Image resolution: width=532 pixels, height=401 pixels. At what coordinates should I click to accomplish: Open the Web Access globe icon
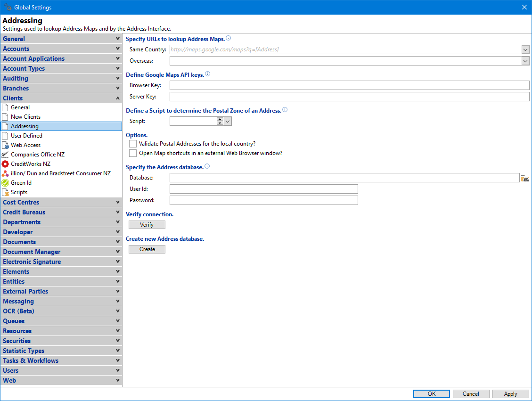click(6, 145)
